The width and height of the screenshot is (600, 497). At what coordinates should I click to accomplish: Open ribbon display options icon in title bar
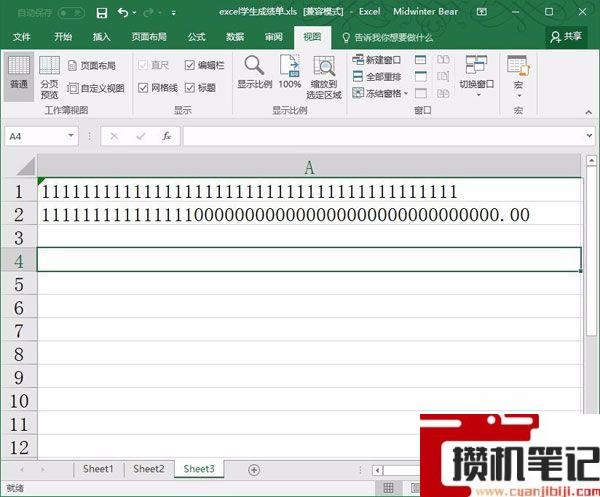[482, 12]
